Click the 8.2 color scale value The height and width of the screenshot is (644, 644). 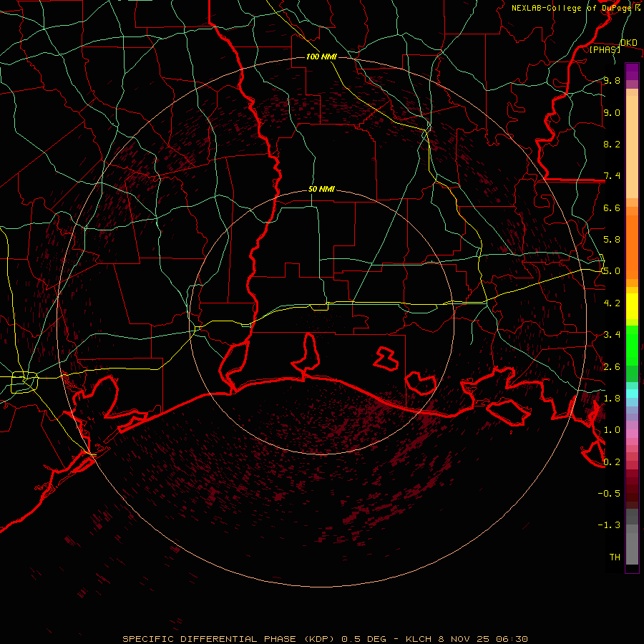coord(612,144)
